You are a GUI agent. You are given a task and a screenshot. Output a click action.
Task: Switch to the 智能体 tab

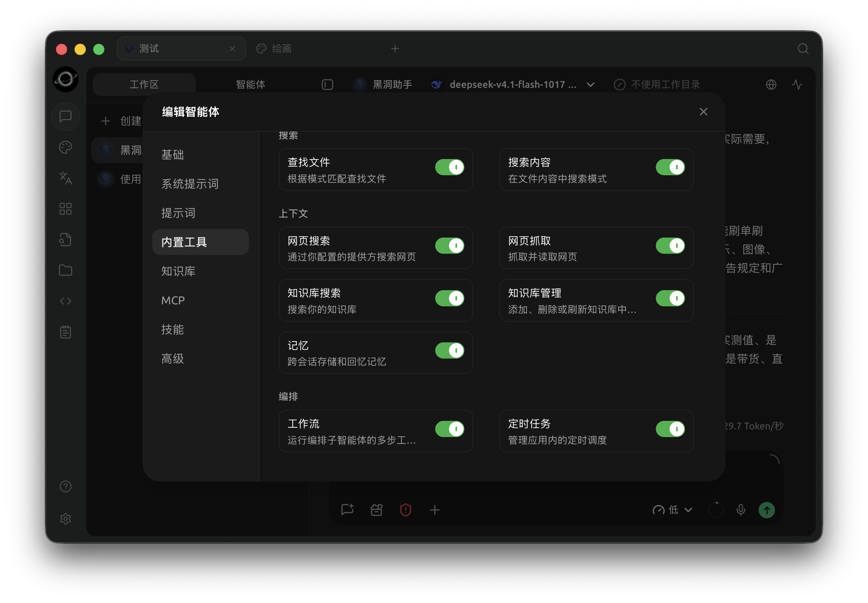[x=251, y=85]
